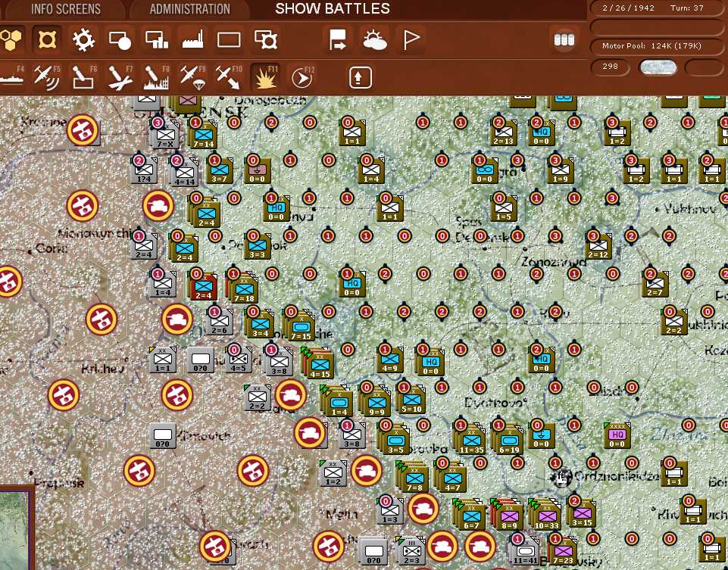Click the snowy ground-condition swatch

click(658, 67)
